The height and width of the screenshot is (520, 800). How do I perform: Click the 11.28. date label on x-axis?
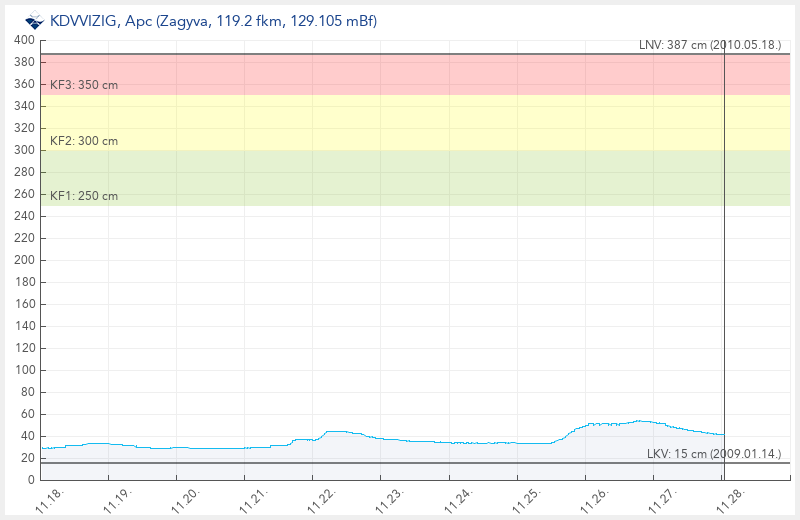[x=730, y=499]
